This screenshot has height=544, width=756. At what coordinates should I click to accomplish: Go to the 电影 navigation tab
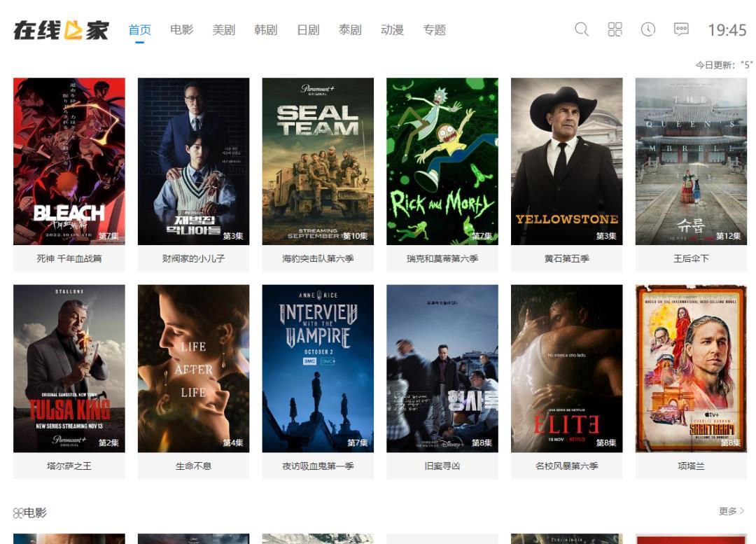pyautogui.click(x=182, y=30)
